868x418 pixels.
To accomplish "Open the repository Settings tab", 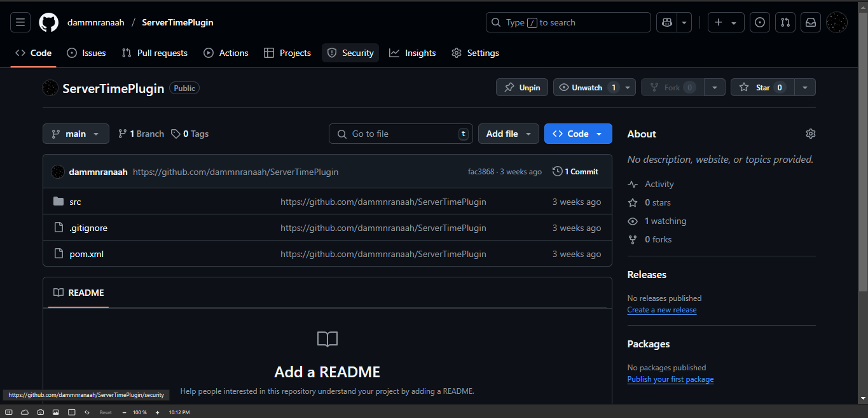I will [475, 53].
